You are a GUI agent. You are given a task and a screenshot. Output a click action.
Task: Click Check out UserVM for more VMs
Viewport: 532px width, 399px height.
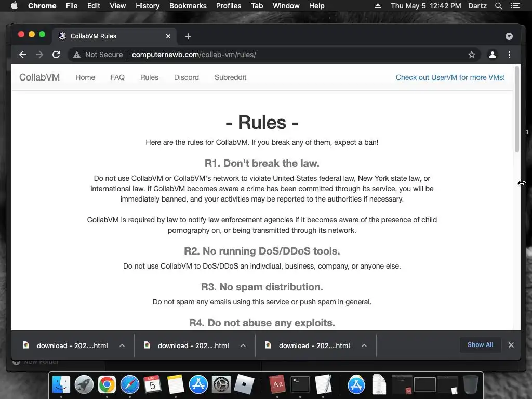tap(450, 77)
